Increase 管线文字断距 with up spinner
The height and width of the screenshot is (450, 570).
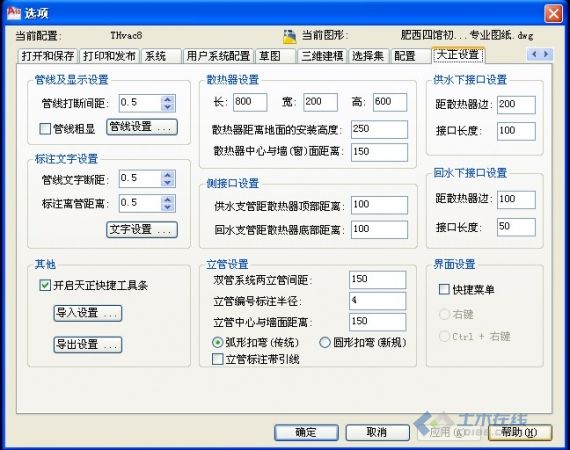coord(168,175)
